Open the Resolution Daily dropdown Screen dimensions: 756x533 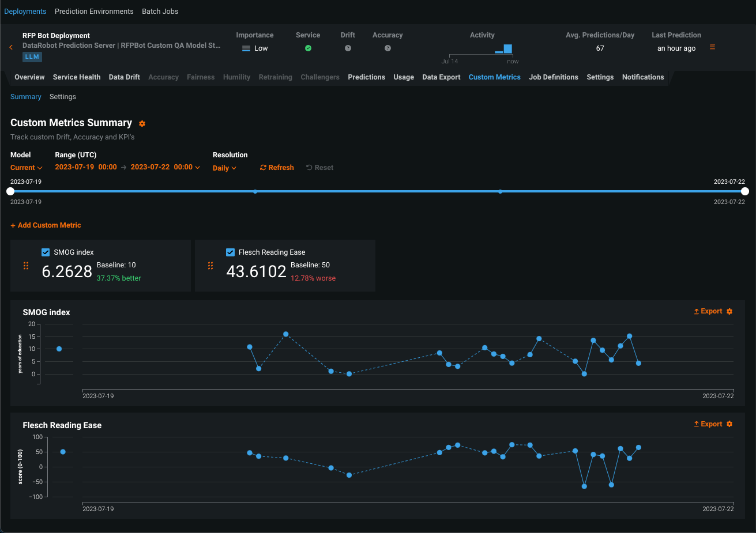click(x=224, y=168)
